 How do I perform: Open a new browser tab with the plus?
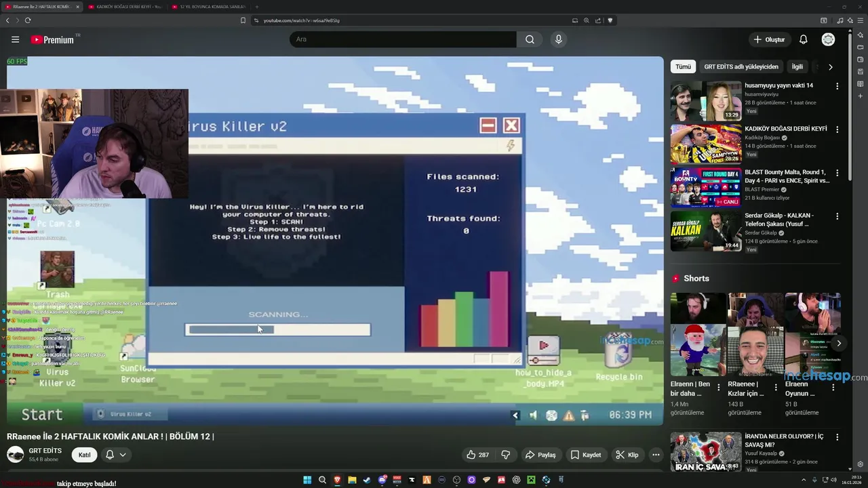tap(256, 7)
